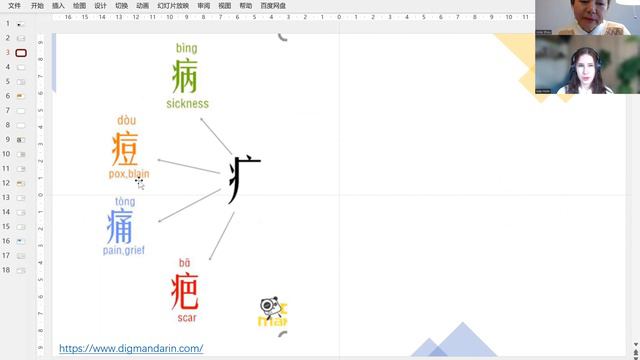The width and height of the screenshot is (640, 360).
Task: Open the 动画 ribbon tab
Action: coord(142,6)
